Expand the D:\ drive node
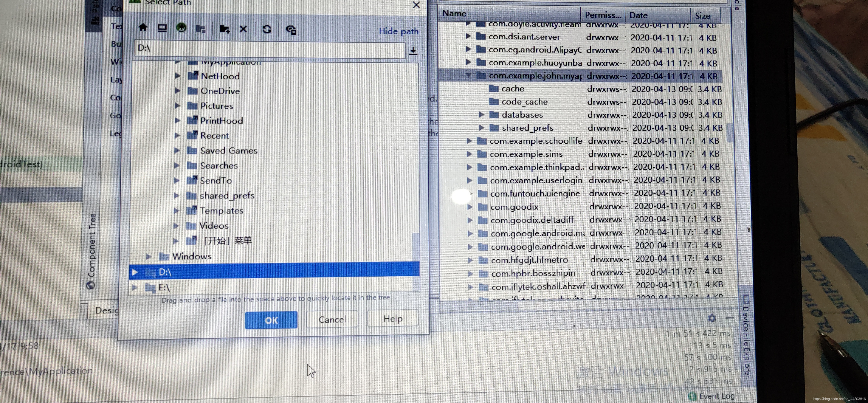Screen dimensions: 868x403 [x=135, y=272]
